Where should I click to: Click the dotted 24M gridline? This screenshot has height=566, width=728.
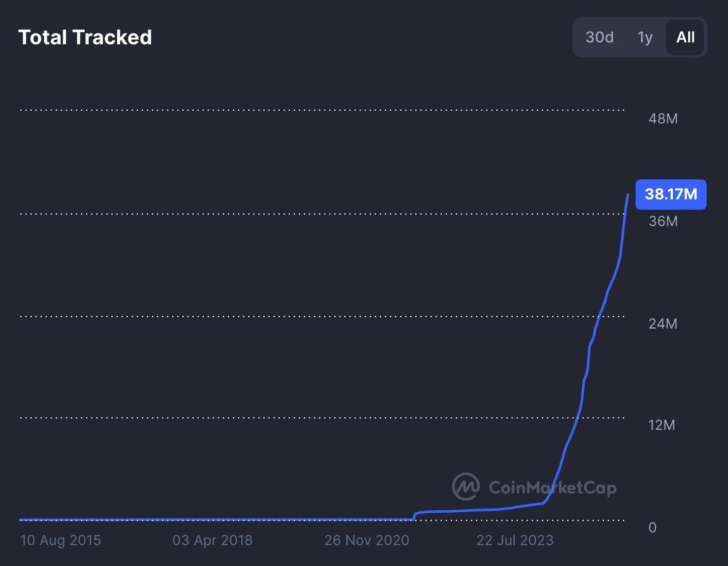pos(317,315)
